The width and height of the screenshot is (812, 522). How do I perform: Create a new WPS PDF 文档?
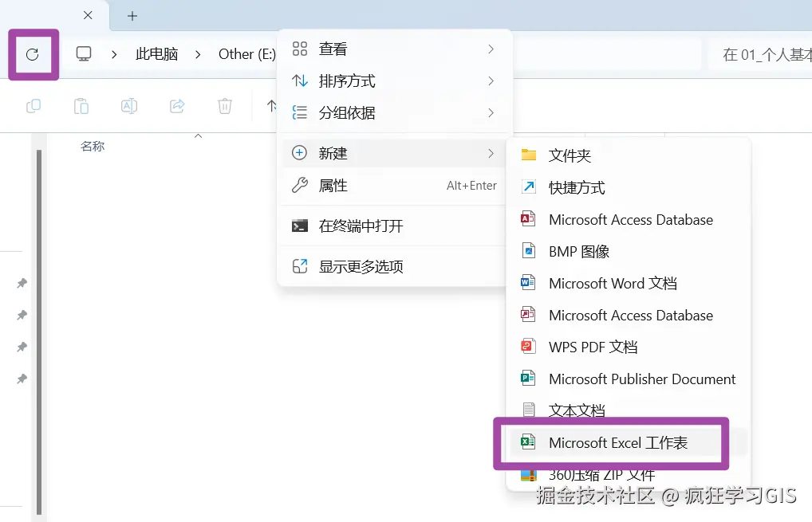click(629, 347)
